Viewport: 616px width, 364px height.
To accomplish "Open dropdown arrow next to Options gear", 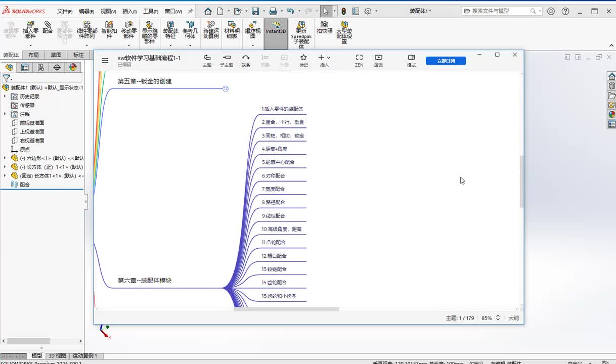I will click(x=375, y=11).
